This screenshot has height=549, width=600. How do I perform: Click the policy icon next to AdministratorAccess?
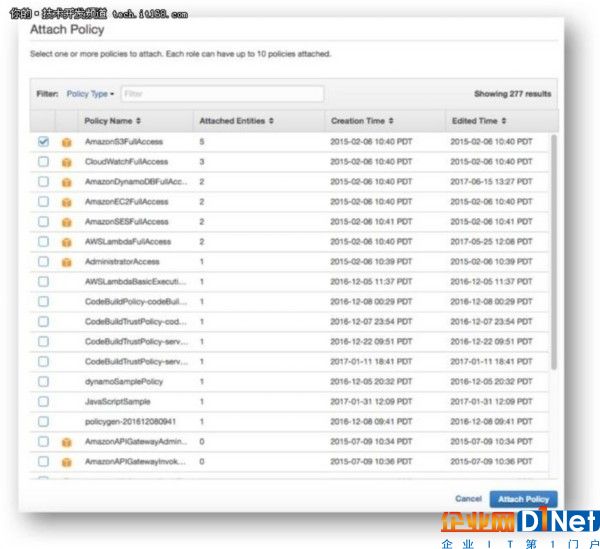67,262
